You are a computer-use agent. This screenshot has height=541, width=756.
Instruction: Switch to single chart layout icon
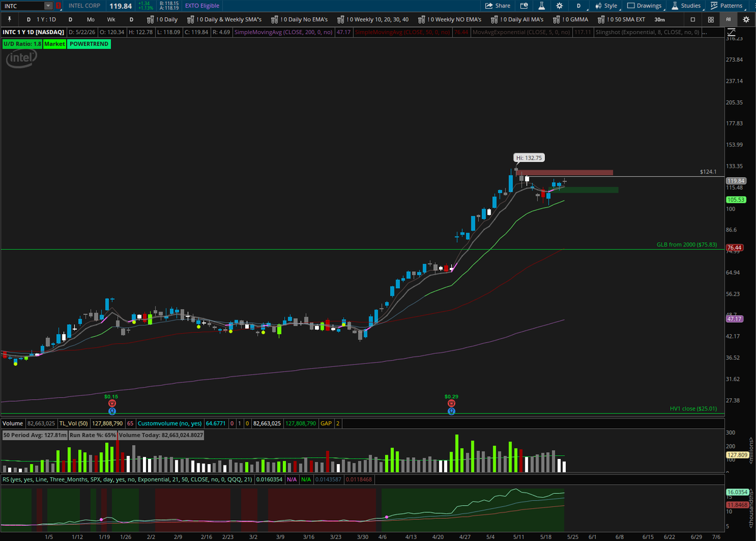(x=693, y=20)
